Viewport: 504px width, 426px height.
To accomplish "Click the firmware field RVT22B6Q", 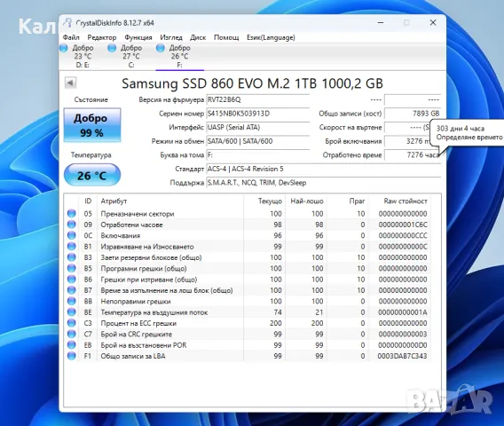I will click(258, 99).
